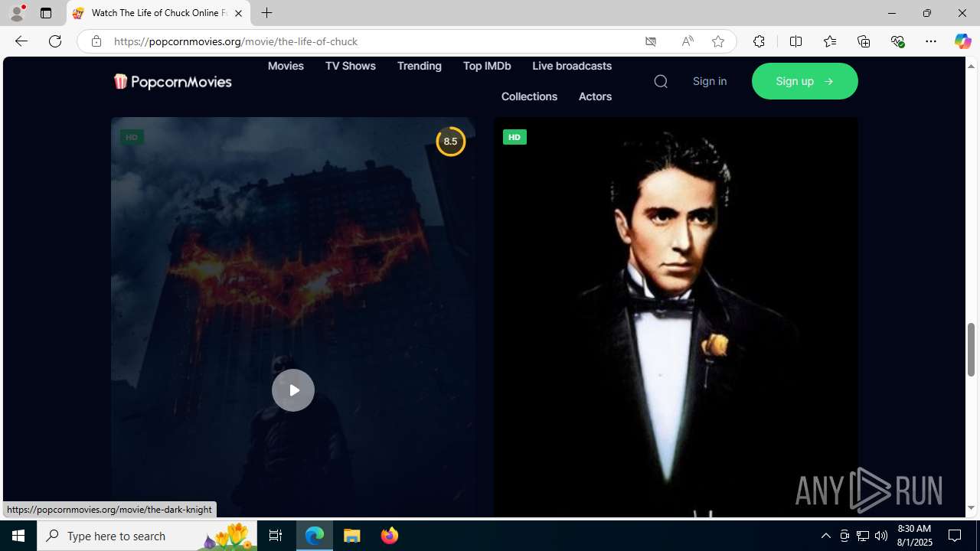
Task: Open the Trending menu item
Action: pyautogui.click(x=419, y=66)
